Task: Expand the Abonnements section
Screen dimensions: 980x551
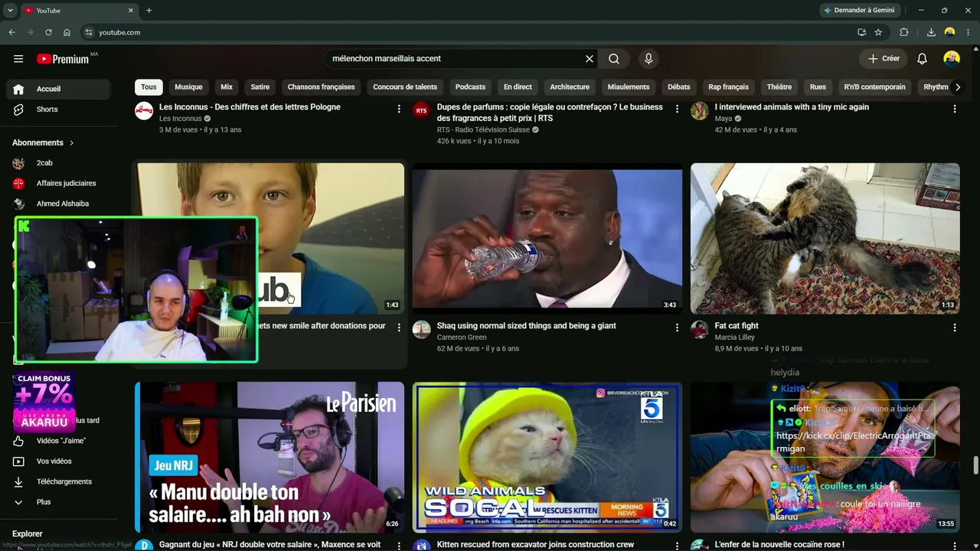Action: tap(43, 142)
